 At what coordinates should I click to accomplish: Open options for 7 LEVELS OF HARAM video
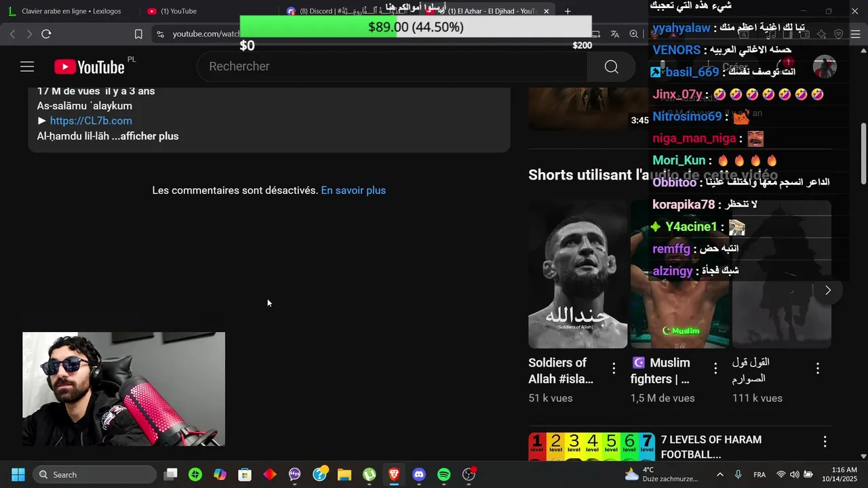point(825,442)
